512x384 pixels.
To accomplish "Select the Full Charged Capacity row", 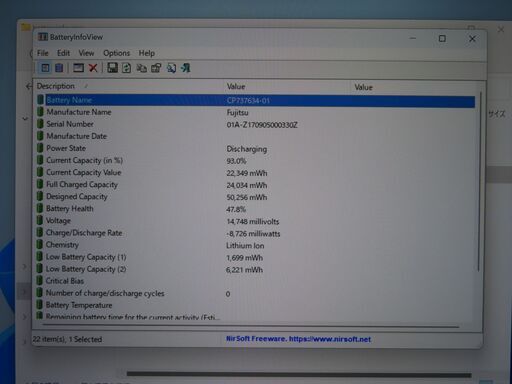I will coord(255,185).
